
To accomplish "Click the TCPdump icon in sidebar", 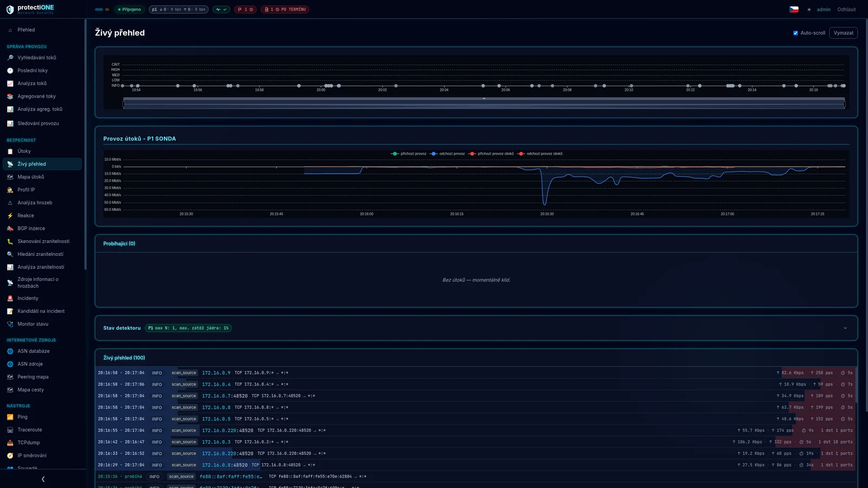I will coord(10,442).
